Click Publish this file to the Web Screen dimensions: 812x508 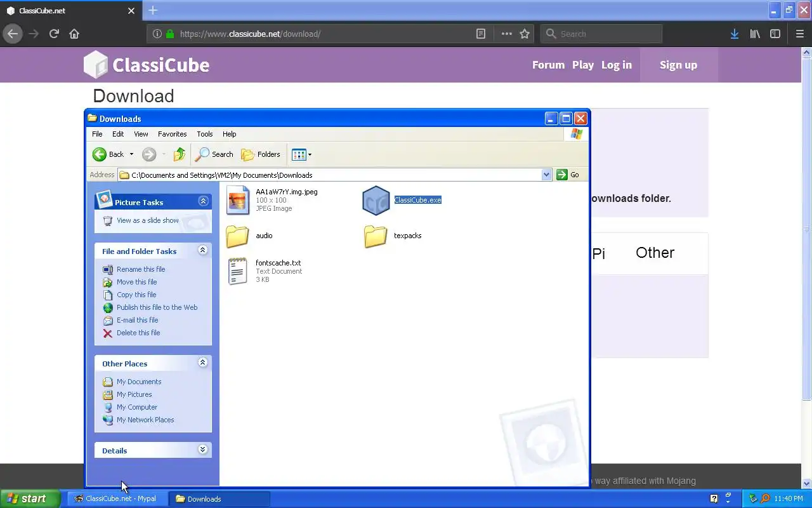(157, 307)
